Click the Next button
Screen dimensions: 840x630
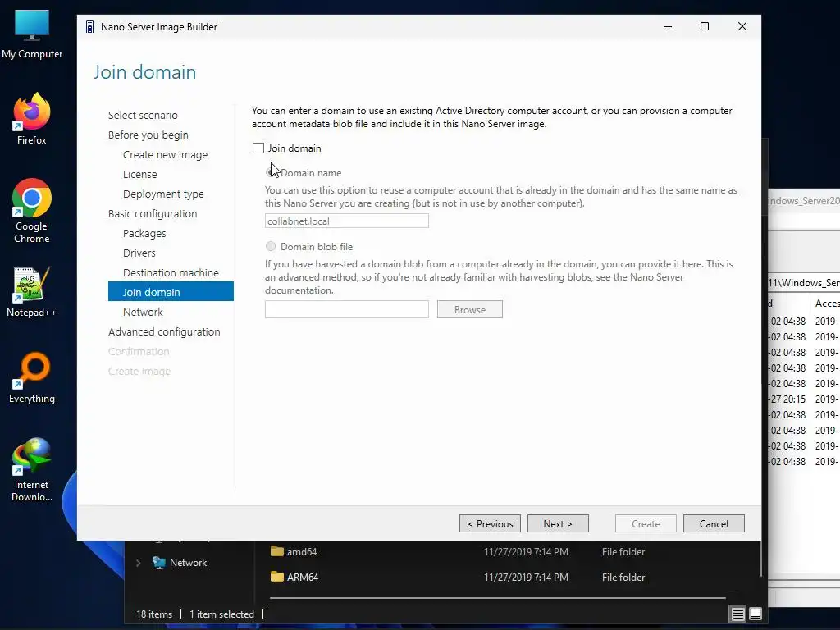[558, 523]
